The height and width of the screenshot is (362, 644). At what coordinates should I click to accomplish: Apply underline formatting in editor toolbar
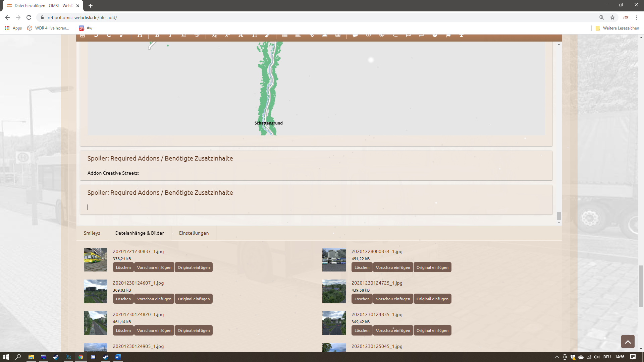184,35
